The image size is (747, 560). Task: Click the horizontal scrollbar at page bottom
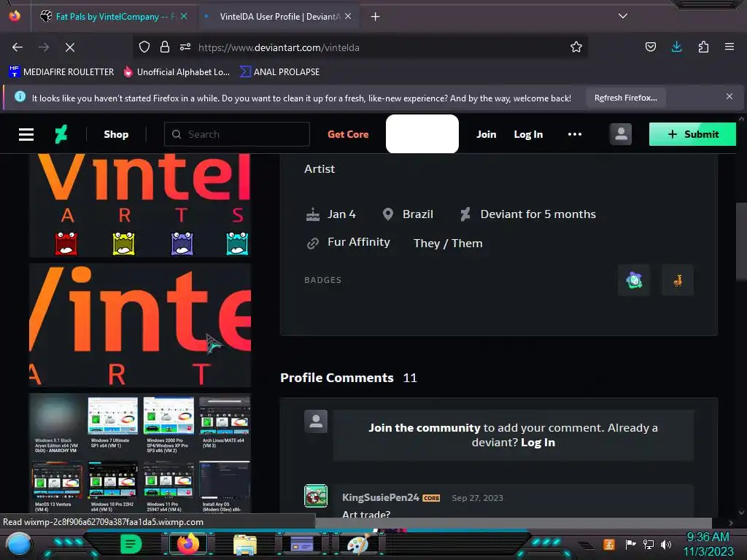(x=514, y=523)
